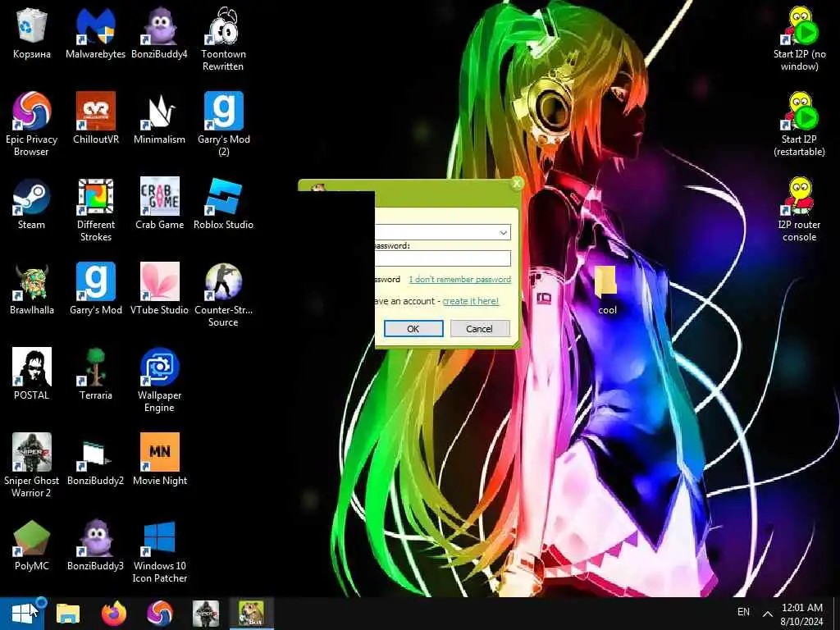Open the BonziBuddy3 desktop shortcut
Image resolution: width=840 pixels, height=630 pixels.
pos(95,545)
